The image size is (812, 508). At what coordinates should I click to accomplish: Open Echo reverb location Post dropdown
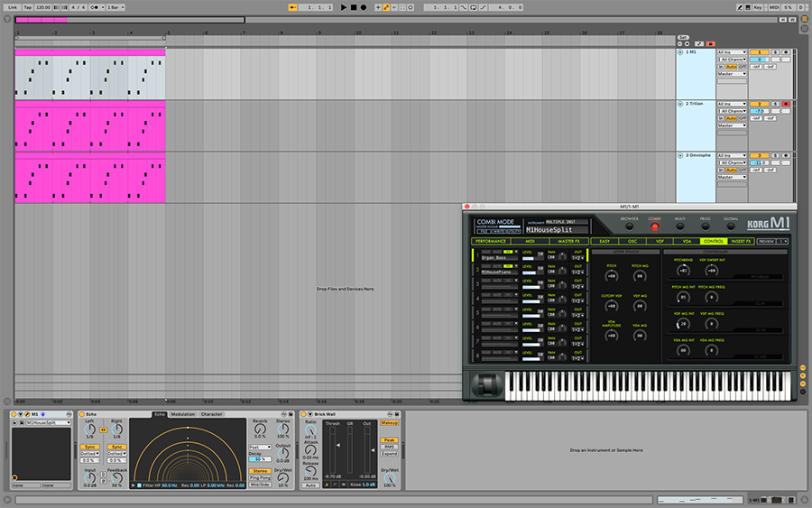[260, 447]
